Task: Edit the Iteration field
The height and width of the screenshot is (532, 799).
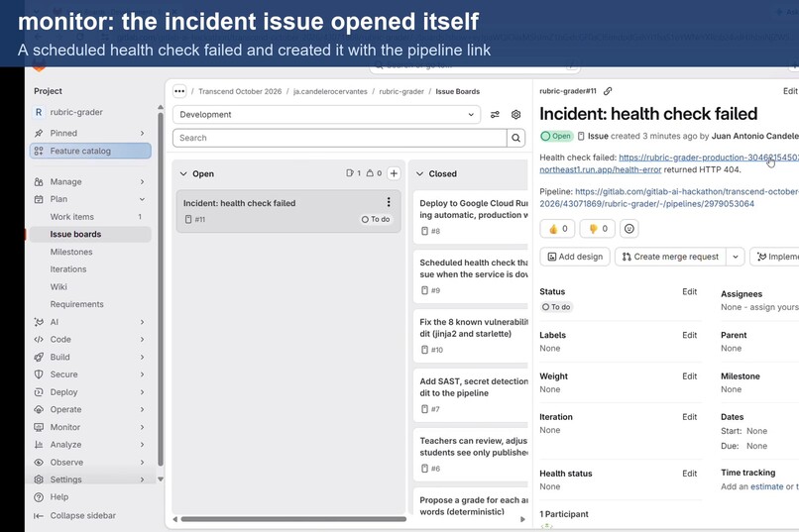Action: (689, 417)
